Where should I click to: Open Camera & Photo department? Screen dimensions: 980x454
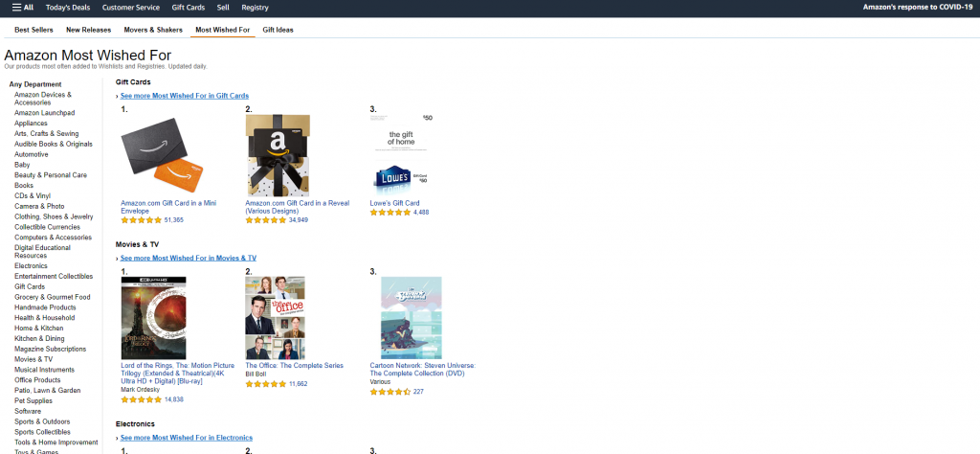[39, 206]
